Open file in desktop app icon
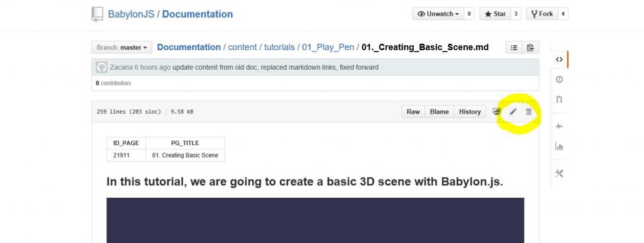Screen dimensions: 644x243 (497, 112)
